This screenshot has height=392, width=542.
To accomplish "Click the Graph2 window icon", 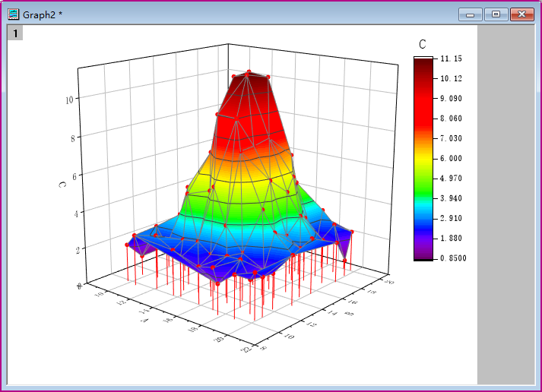I will 13,14.
